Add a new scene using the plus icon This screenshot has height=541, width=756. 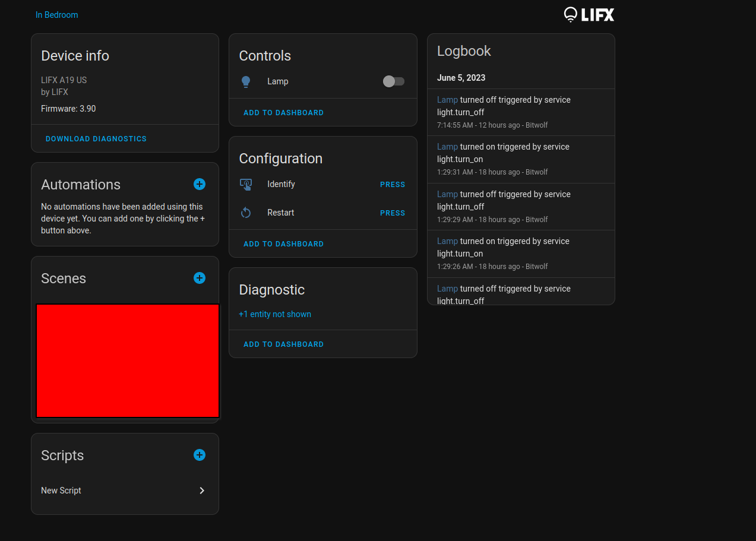click(x=199, y=277)
